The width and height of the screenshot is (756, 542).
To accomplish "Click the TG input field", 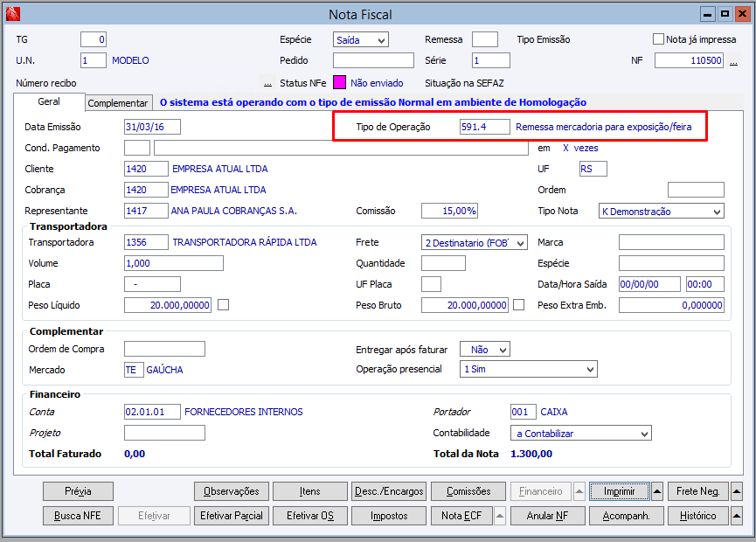I will (x=94, y=39).
